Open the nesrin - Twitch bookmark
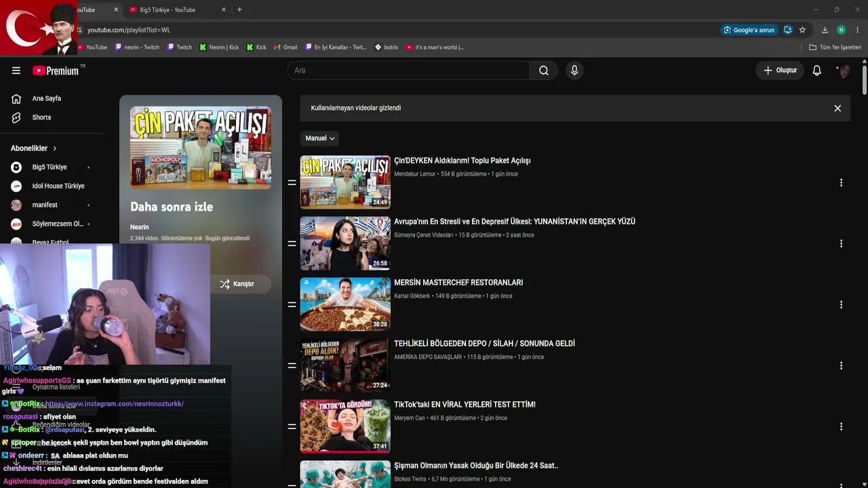This screenshot has width=868, height=488. [137, 47]
